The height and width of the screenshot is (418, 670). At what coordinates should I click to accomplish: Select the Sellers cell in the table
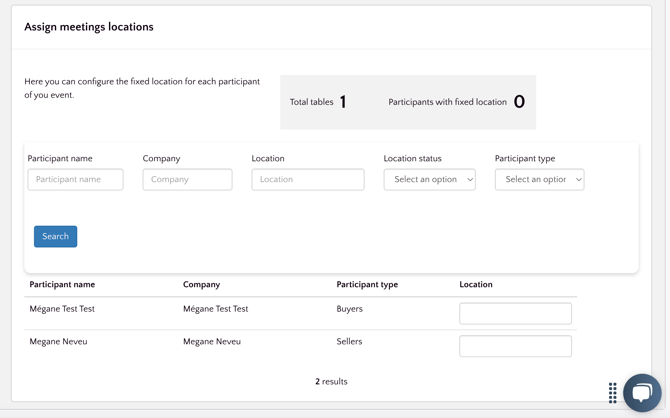(349, 342)
